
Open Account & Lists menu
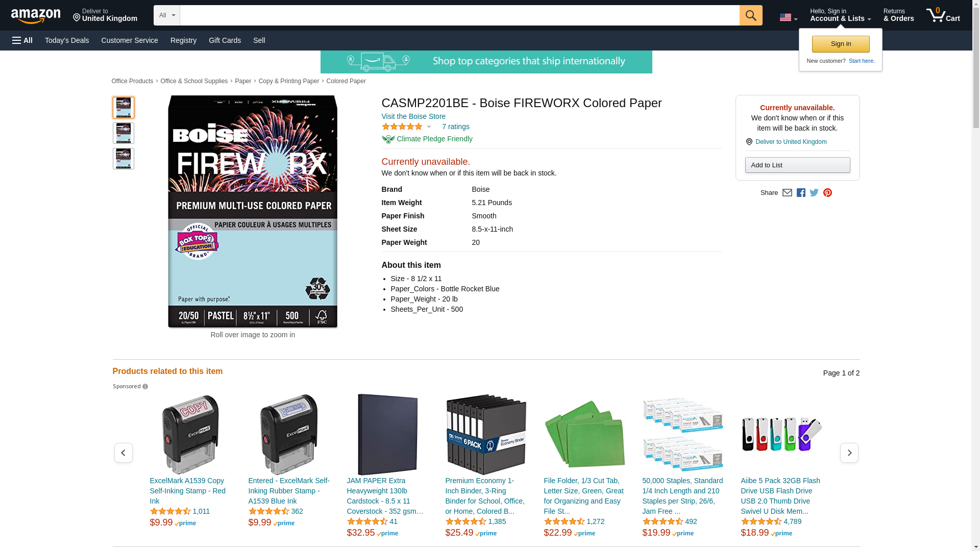click(x=840, y=15)
